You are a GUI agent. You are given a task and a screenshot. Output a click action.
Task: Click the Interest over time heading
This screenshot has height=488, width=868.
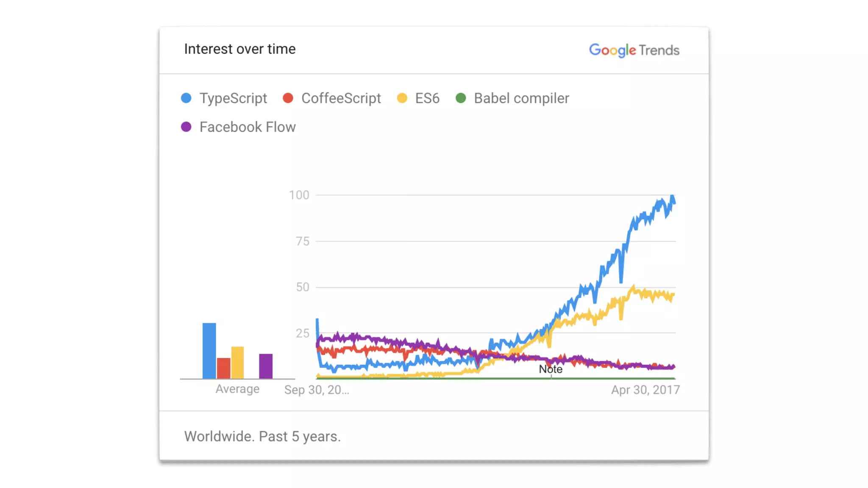click(x=240, y=49)
